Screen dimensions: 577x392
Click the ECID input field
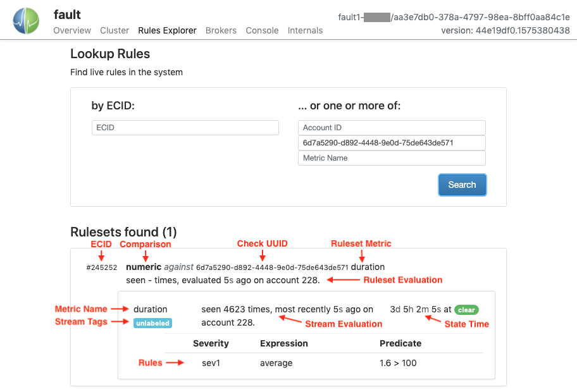[185, 128]
